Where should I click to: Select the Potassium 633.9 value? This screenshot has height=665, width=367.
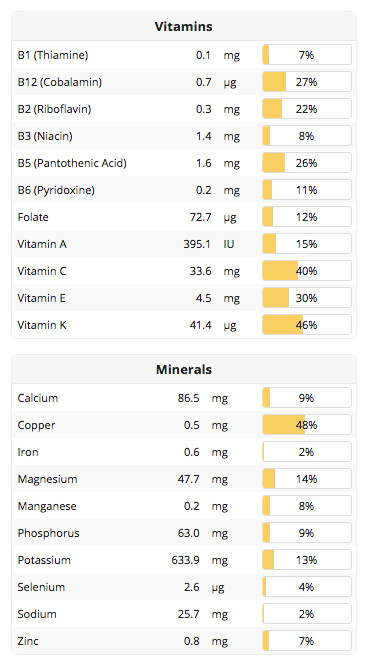[185, 560]
